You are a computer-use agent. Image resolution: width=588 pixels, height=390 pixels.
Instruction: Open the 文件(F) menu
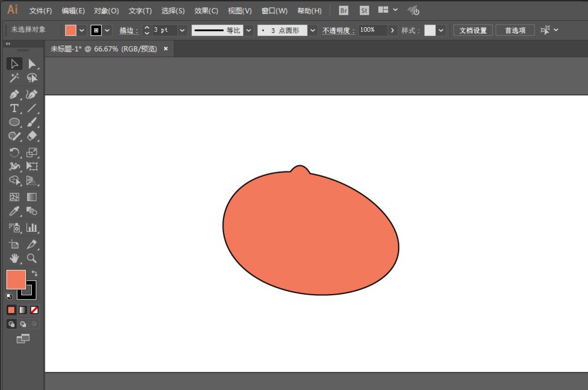pyautogui.click(x=41, y=11)
